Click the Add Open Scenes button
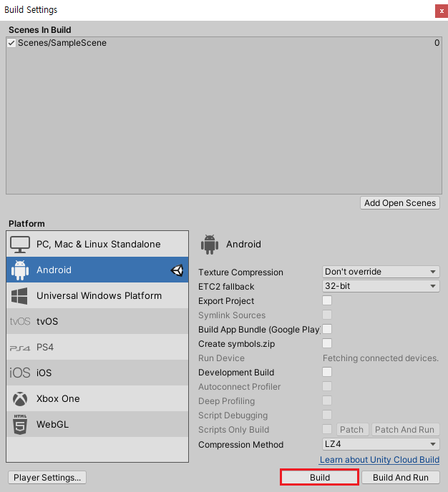Image resolution: width=448 pixels, height=492 pixels. click(x=400, y=203)
